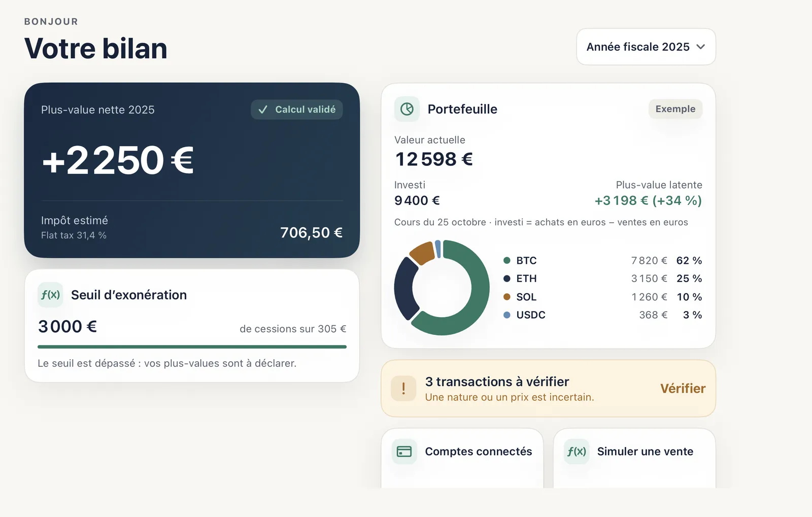Open the Année fiscale 2025 dropdown

pyautogui.click(x=646, y=47)
